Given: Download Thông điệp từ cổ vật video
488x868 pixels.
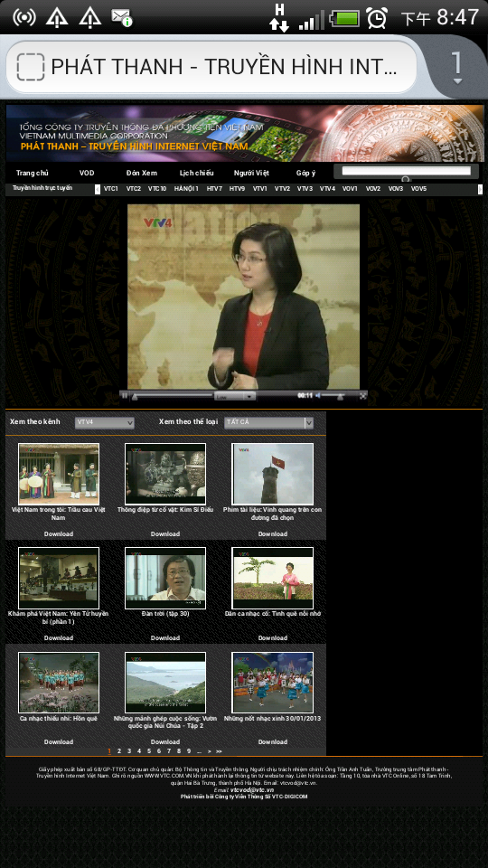Looking at the screenshot, I should (165, 534).
